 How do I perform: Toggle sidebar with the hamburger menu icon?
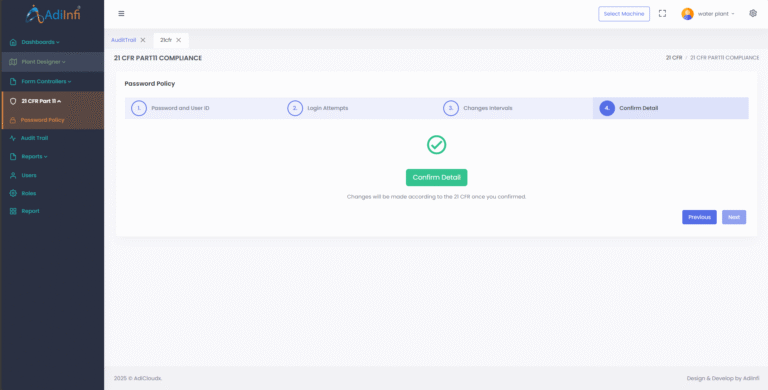121,14
